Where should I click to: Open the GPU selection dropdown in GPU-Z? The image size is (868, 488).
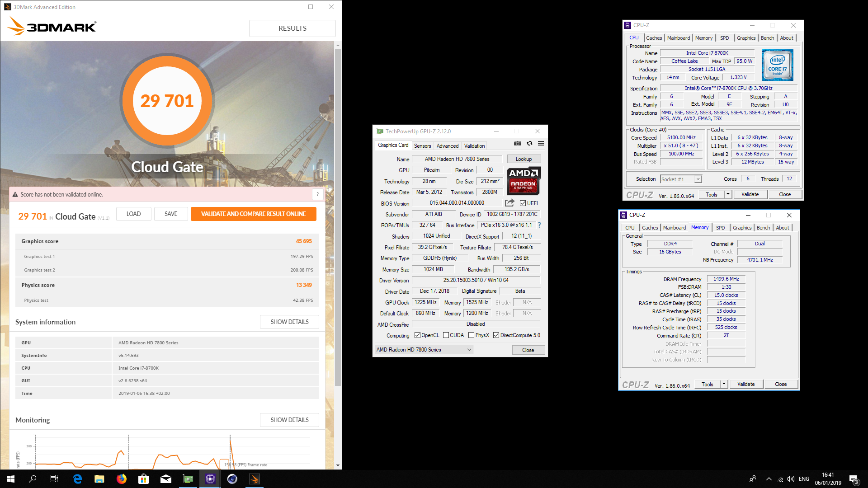pyautogui.click(x=424, y=350)
